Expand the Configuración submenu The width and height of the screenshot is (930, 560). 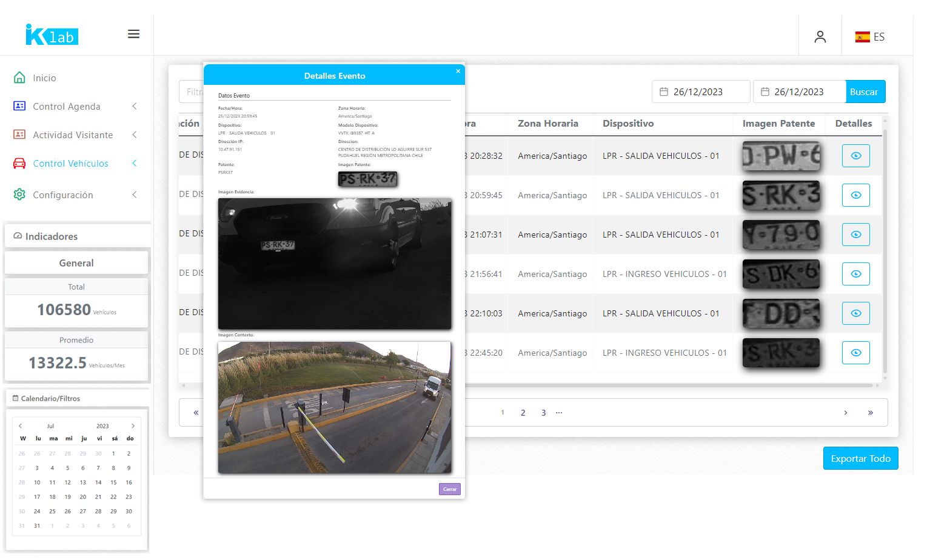(134, 195)
